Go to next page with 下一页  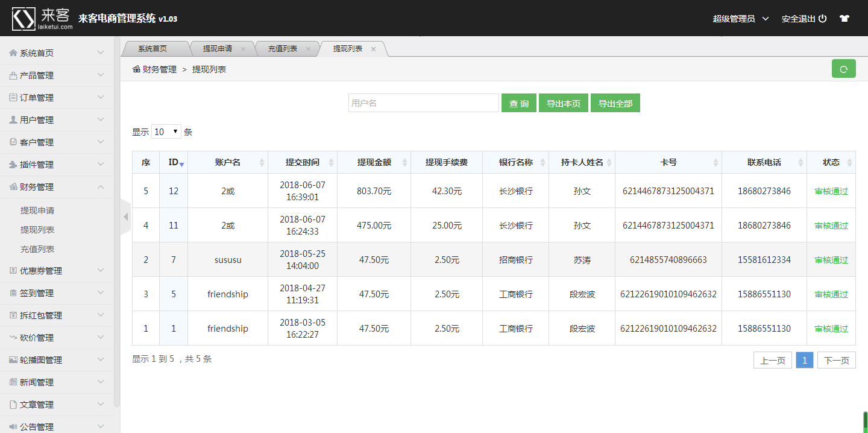click(837, 360)
